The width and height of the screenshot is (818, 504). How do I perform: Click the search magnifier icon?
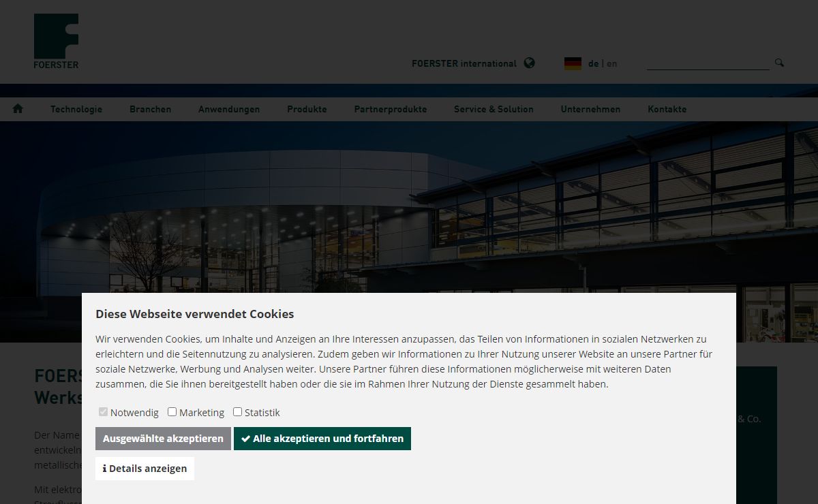coord(779,63)
